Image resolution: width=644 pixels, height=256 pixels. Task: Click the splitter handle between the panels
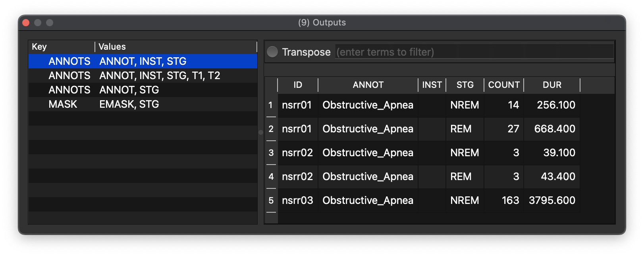point(261,132)
